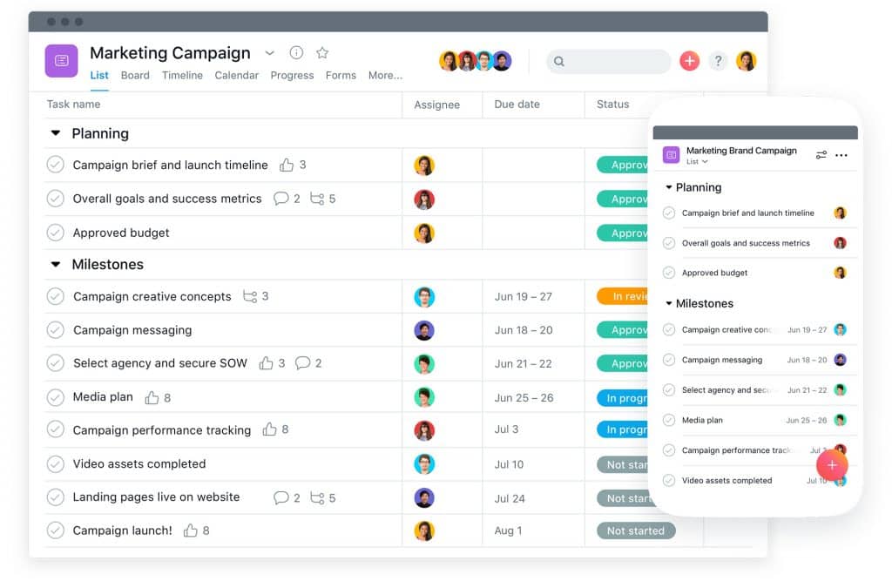Collapse the Planning section
Viewport: 892px width, 588px height.
pos(57,133)
